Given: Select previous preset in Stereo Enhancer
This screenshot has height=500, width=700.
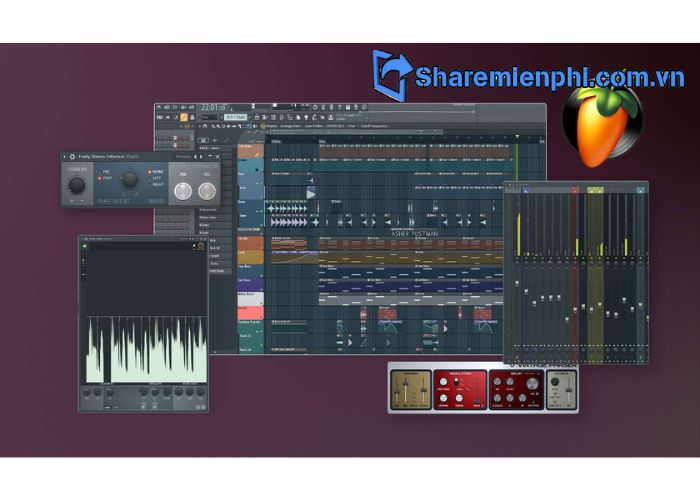Looking at the screenshot, I should pyautogui.click(x=196, y=157).
